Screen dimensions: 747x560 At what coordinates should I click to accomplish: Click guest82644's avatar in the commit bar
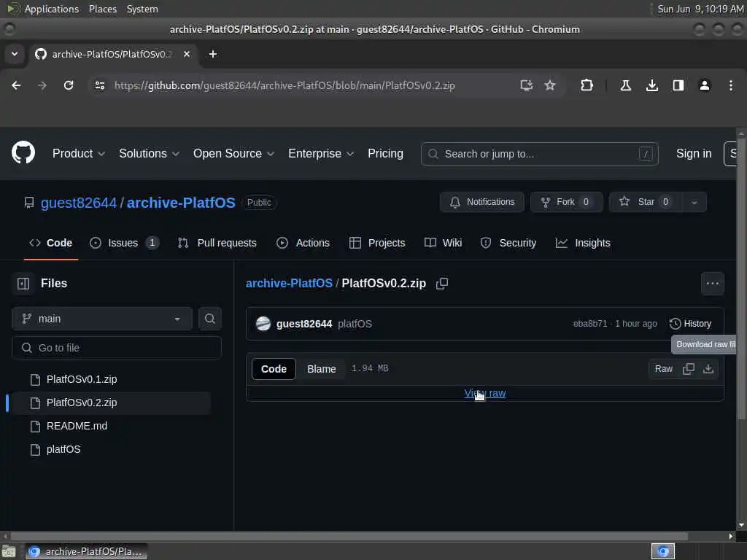pos(263,324)
